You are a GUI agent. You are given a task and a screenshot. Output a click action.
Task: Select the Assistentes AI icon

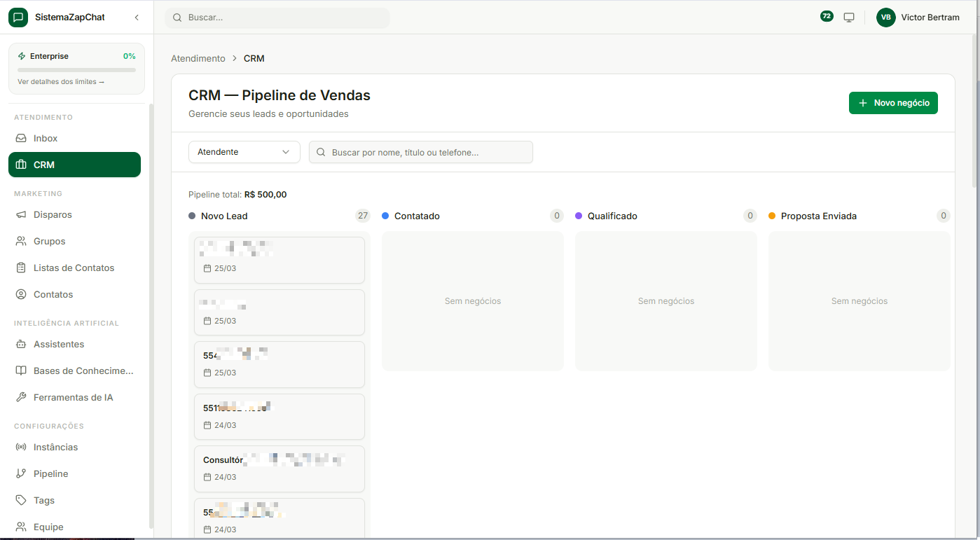(x=20, y=344)
